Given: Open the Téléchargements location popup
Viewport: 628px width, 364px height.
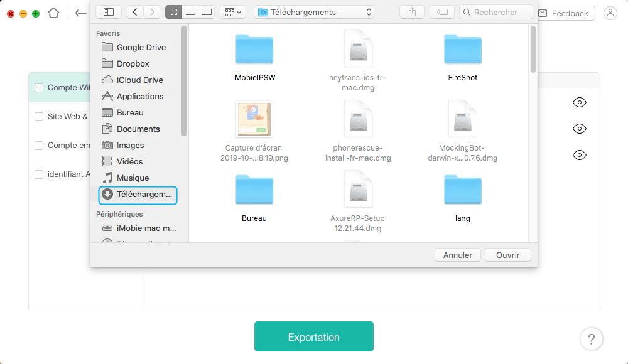Looking at the screenshot, I should click(x=314, y=12).
